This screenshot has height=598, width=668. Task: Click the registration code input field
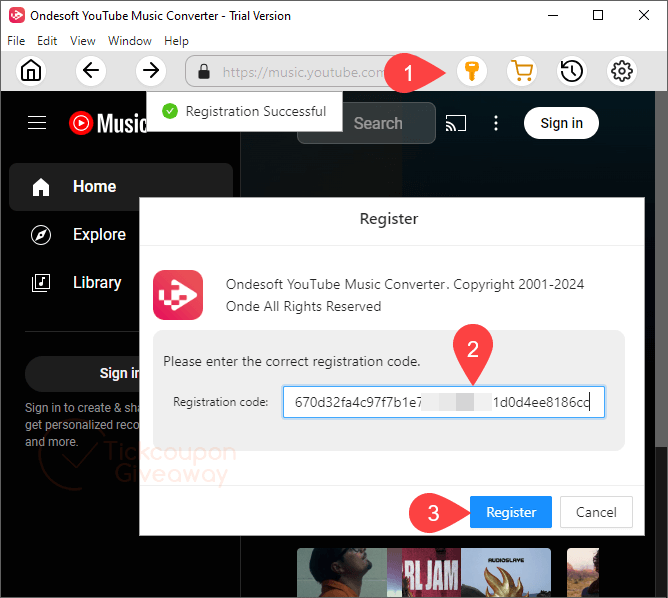tap(444, 402)
